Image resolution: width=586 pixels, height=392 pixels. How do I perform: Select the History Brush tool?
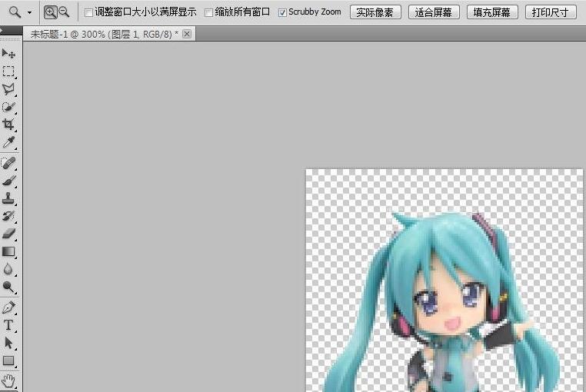pyautogui.click(x=8, y=216)
